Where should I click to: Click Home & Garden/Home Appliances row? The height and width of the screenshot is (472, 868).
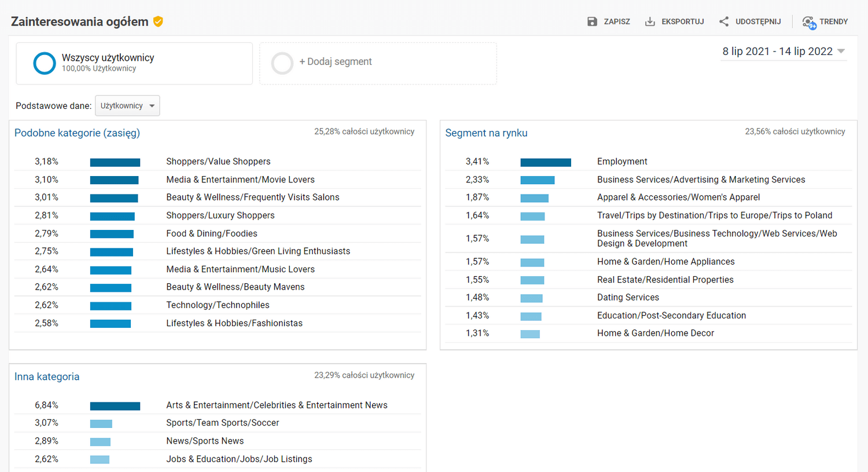pyautogui.click(x=648, y=262)
